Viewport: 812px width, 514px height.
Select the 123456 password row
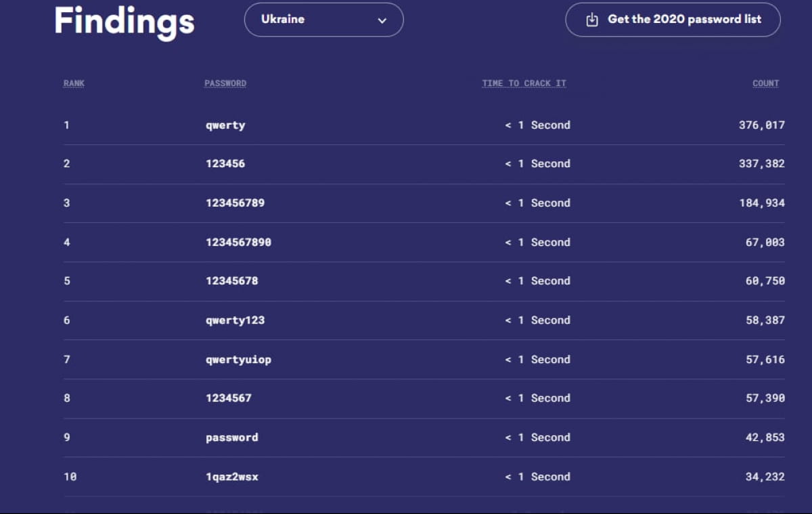click(225, 164)
